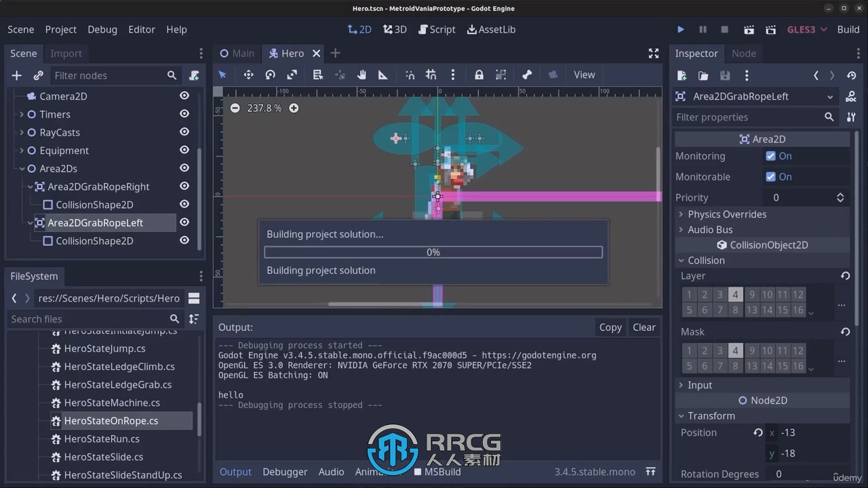Open the Debugger bottom panel

tap(285, 472)
